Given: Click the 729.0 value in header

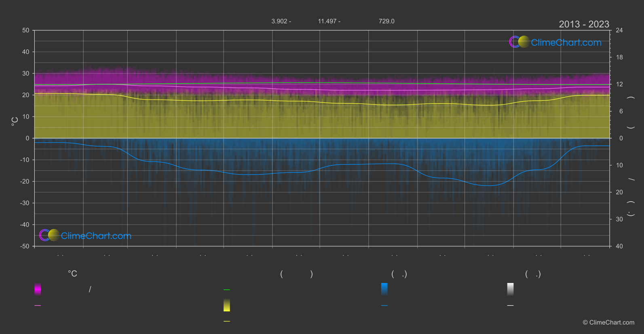Looking at the screenshot, I should [x=386, y=21].
